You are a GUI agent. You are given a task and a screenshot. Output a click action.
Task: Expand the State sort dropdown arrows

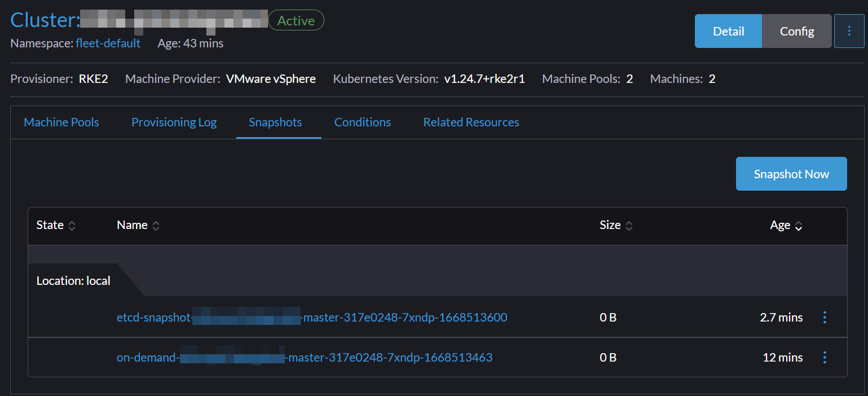72,225
